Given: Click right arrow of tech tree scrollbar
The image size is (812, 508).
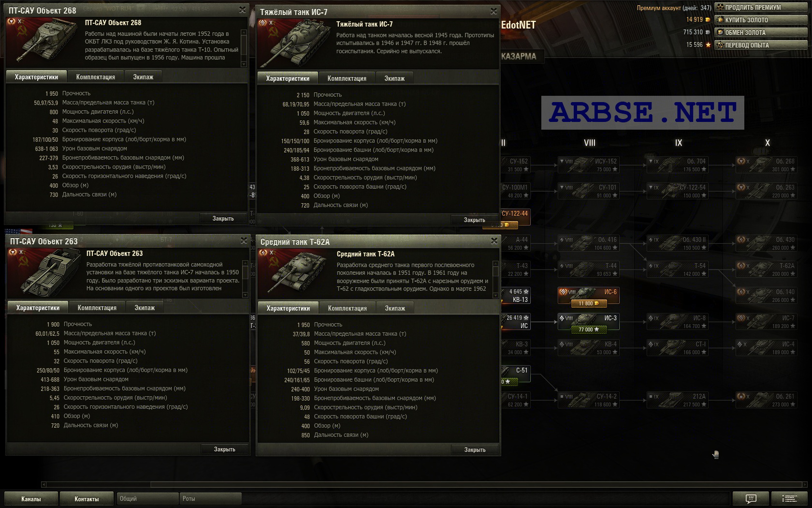Looking at the screenshot, I should click(805, 484).
